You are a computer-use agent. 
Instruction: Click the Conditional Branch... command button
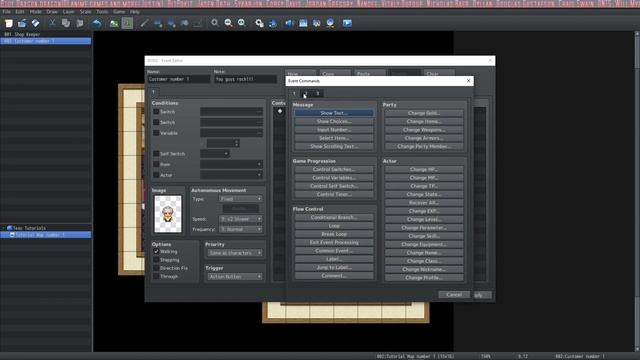click(x=334, y=218)
